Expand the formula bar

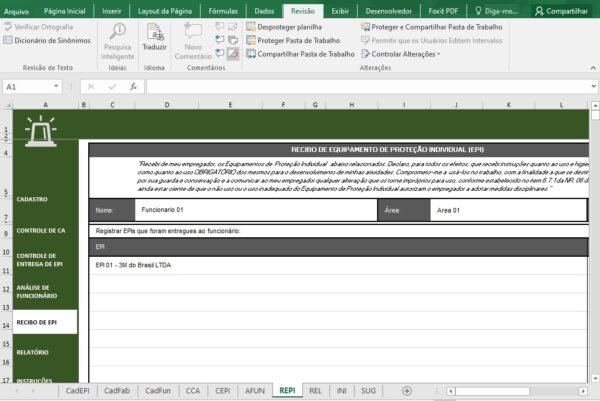pos(593,86)
